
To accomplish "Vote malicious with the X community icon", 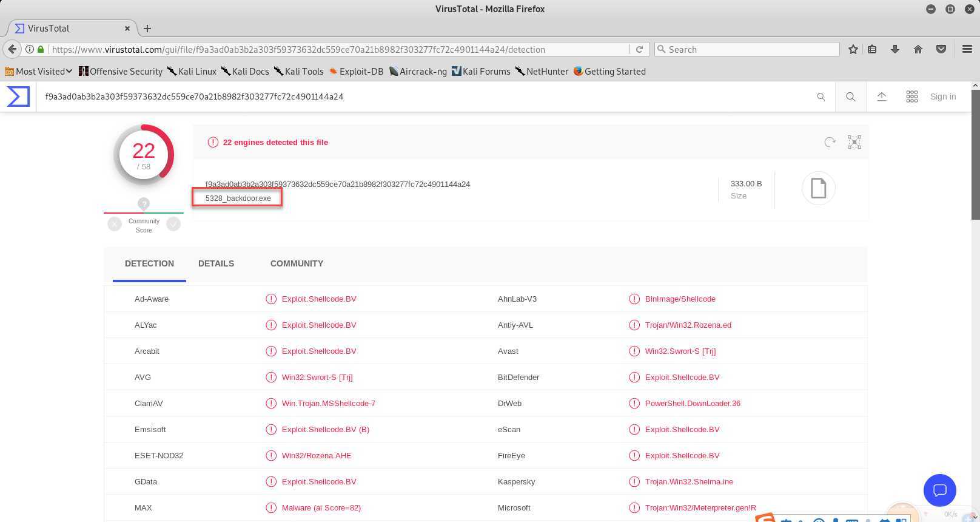I will (115, 224).
